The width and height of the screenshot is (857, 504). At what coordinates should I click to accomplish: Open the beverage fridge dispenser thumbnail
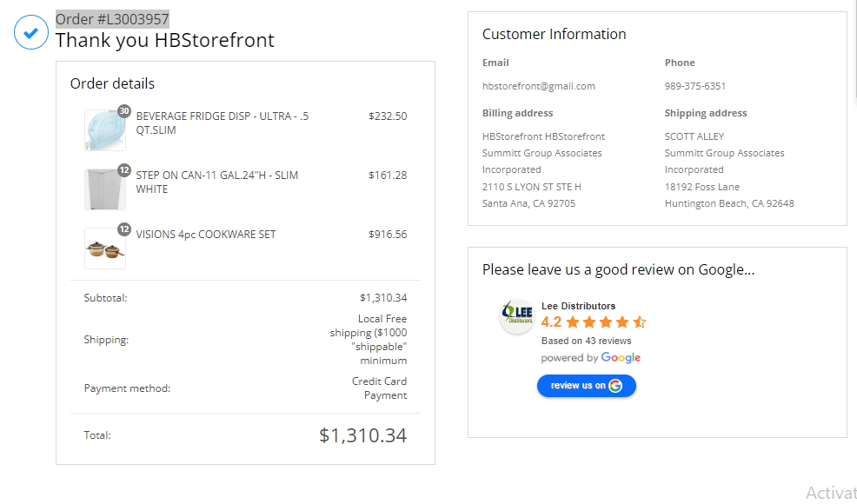coord(105,130)
